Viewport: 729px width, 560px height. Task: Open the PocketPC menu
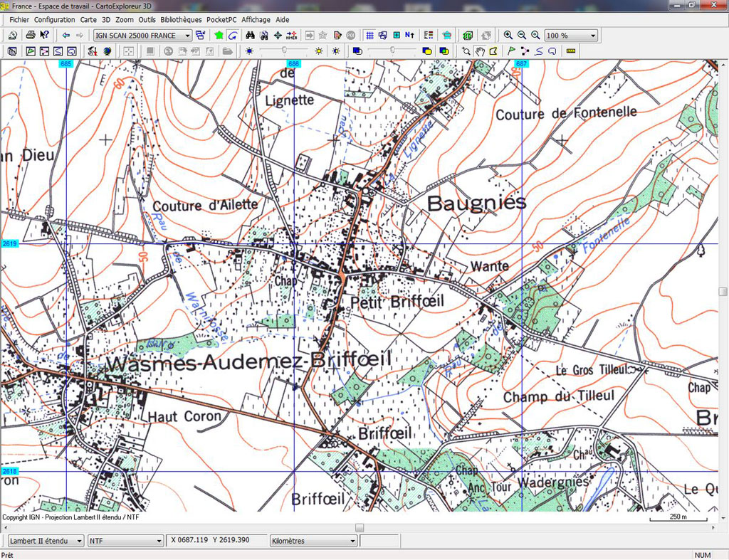221,19
